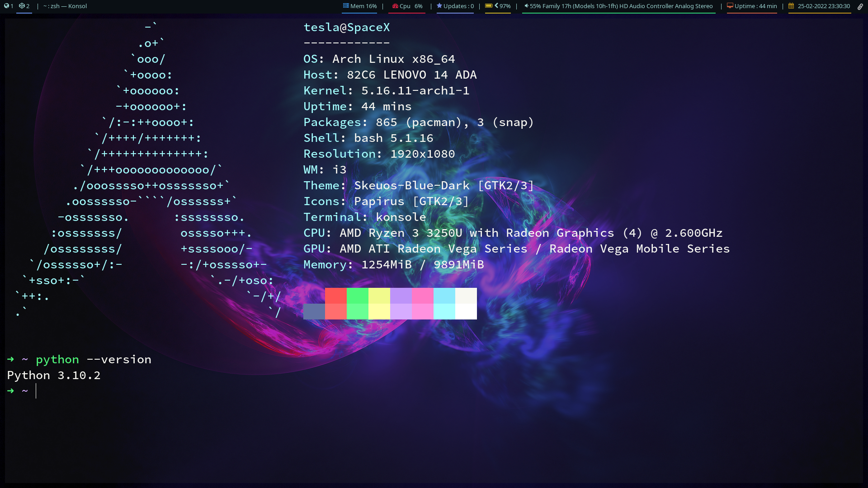Click the Mem 16% label

(363, 6)
